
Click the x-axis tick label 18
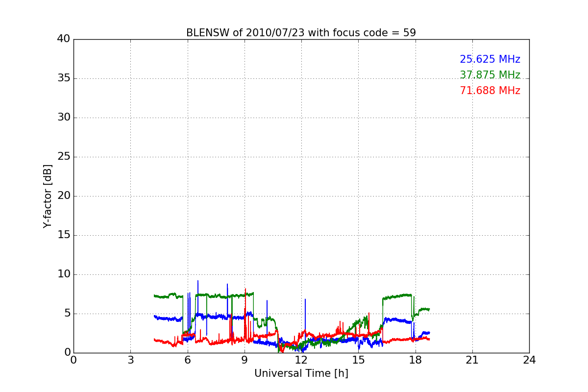[416, 360]
